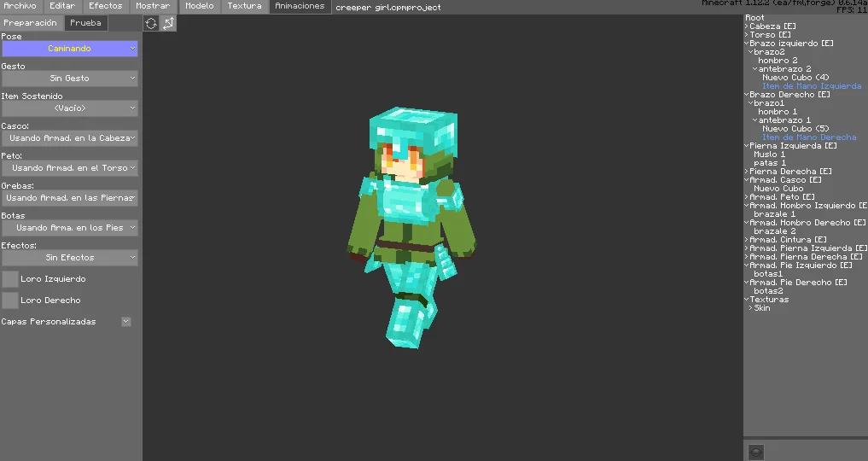
Task: Open the Grebas armor dropdown
Action: coord(70,198)
